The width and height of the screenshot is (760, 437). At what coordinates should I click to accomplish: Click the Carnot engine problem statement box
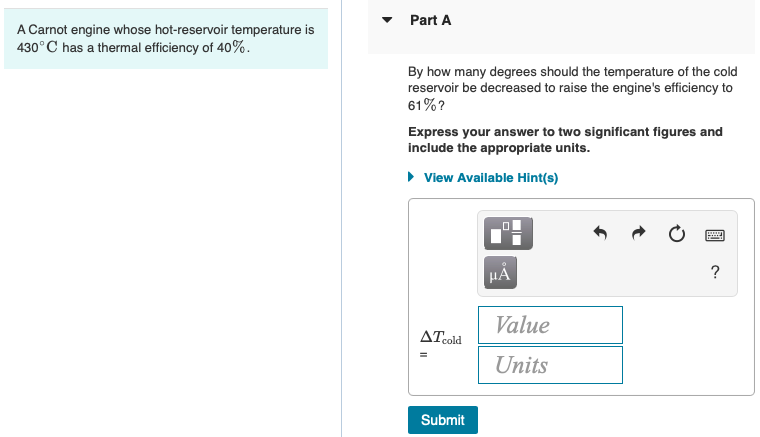(165, 40)
